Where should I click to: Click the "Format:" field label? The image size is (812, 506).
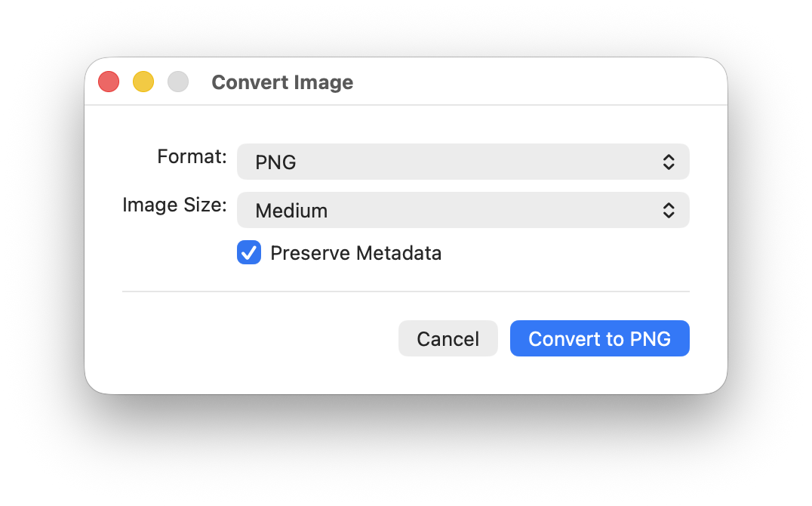(192, 157)
